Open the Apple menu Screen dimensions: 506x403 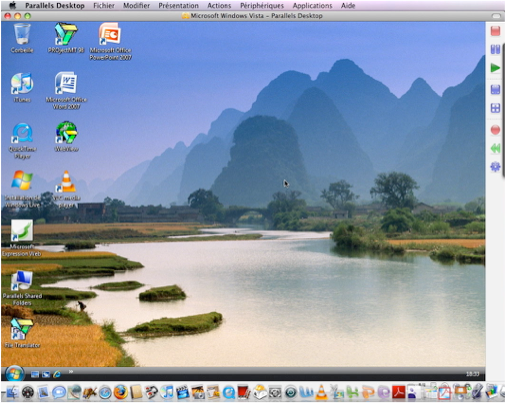[13, 5]
